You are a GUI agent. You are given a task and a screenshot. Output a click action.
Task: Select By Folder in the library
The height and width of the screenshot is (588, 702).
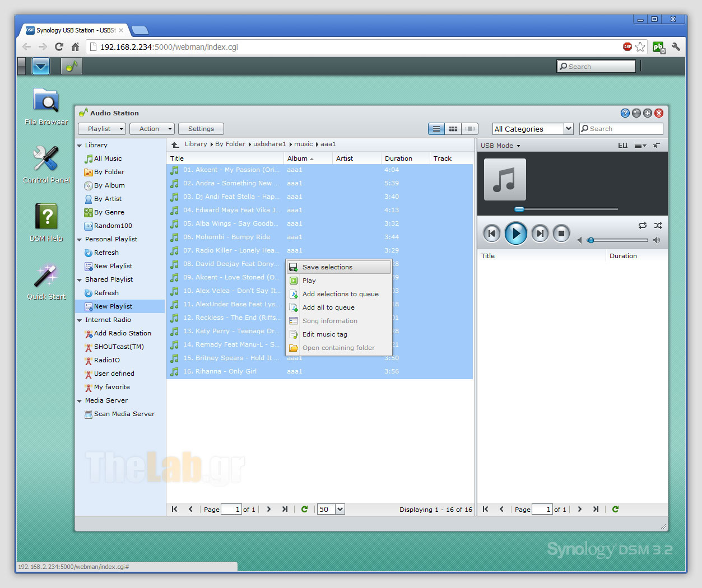click(109, 172)
